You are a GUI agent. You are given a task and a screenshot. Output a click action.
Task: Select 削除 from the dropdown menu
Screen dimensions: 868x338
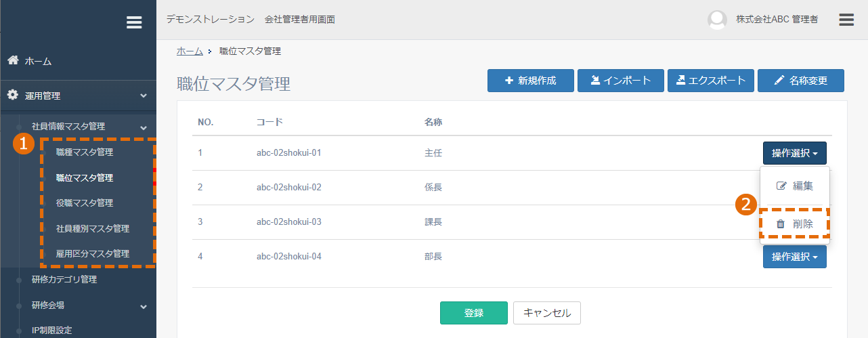pos(795,224)
